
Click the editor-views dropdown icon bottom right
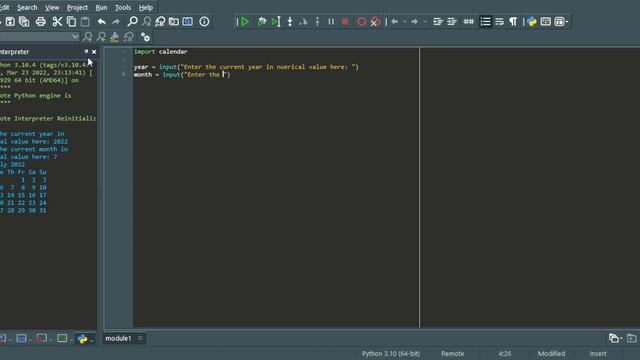(615, 338)
